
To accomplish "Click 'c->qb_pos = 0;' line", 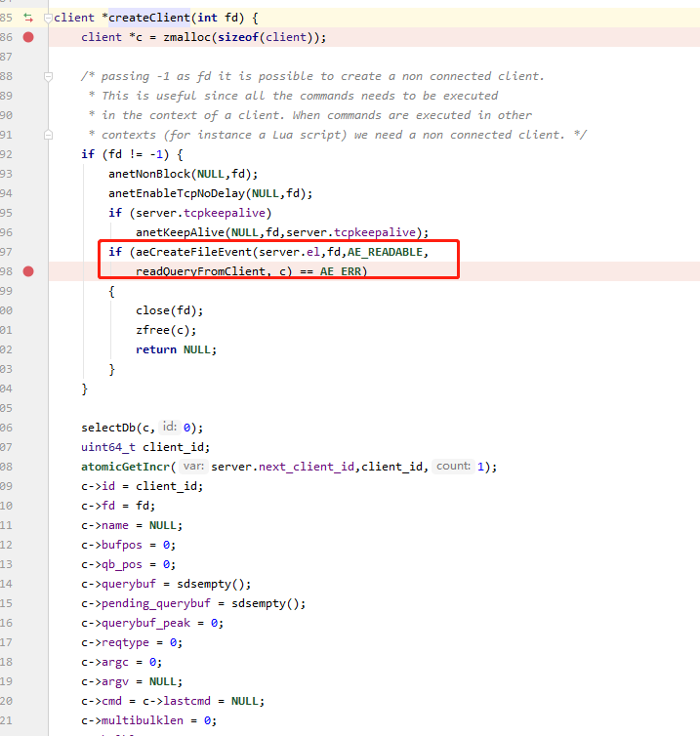I will click(x=129, y=564).
